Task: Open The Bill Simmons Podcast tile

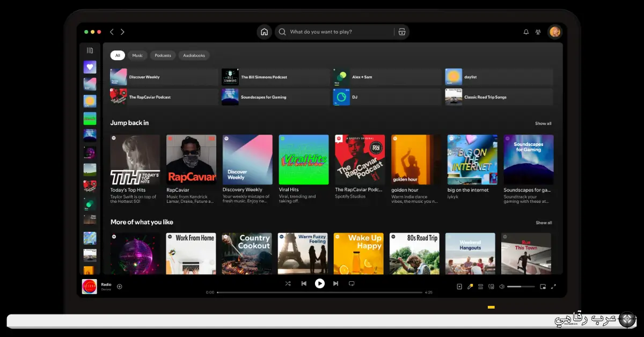Action: point(275,77)
